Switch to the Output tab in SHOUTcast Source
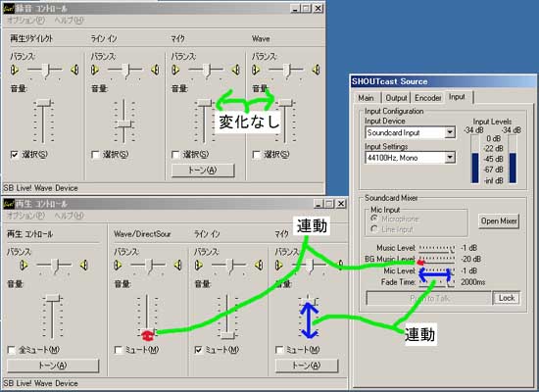539x392 pixels. click(x=396, y=98)
